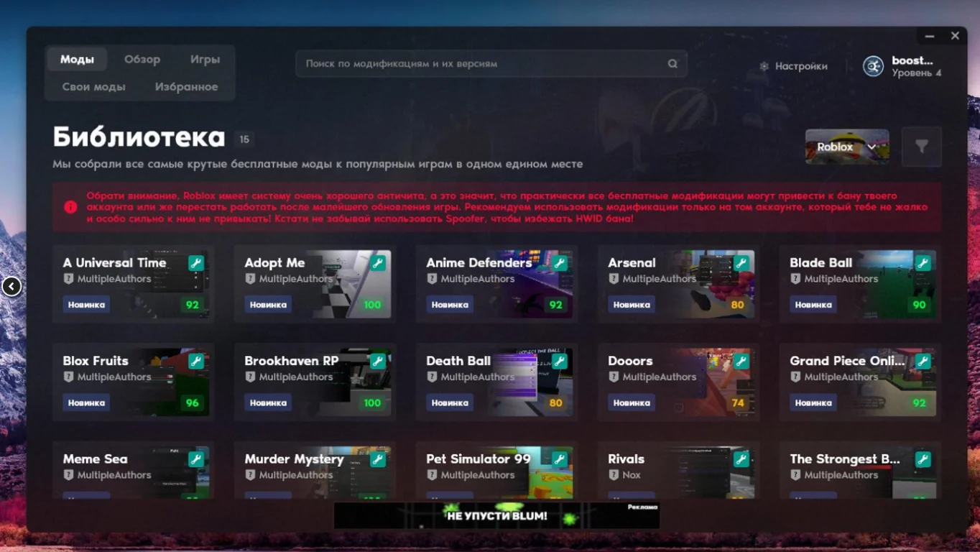Open the Игры tab

205,60
